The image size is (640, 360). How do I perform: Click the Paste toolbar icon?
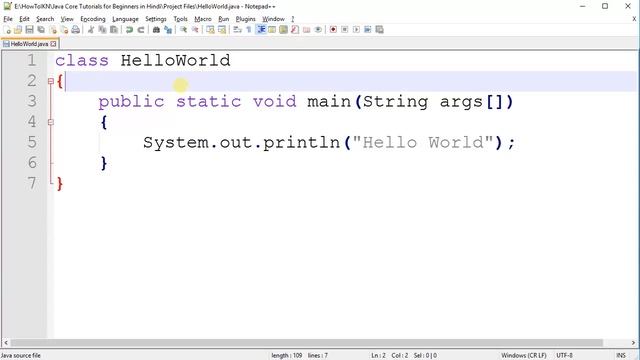[x=114, y=30]
